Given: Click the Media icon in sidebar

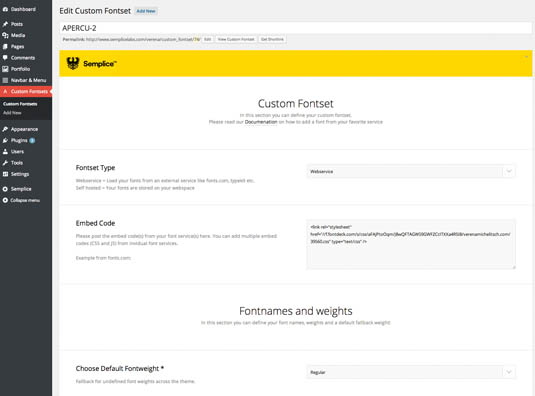Looking at the screenshot, I should 5,35.
